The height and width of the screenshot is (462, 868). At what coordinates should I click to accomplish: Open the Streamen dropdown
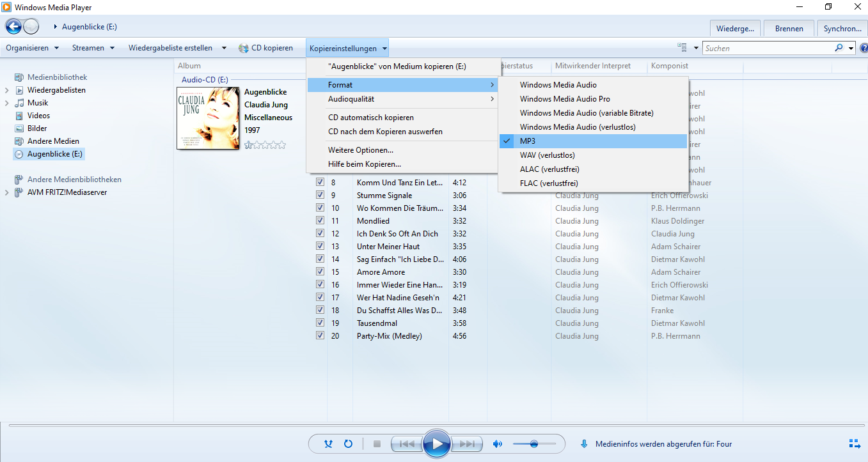[x=93, y=48]
